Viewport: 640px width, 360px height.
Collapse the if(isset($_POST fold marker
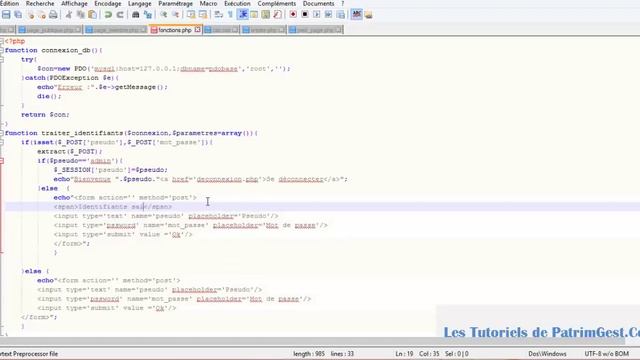(2, 142)
